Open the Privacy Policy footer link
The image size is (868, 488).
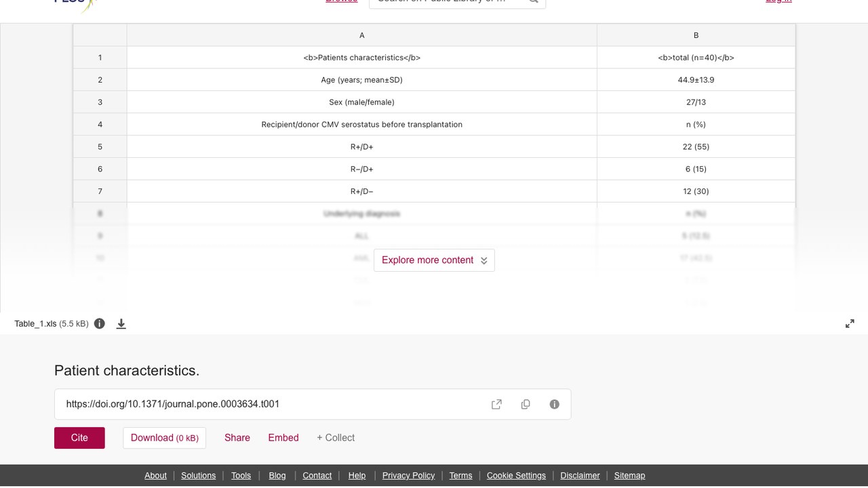(x=408, y=476)
